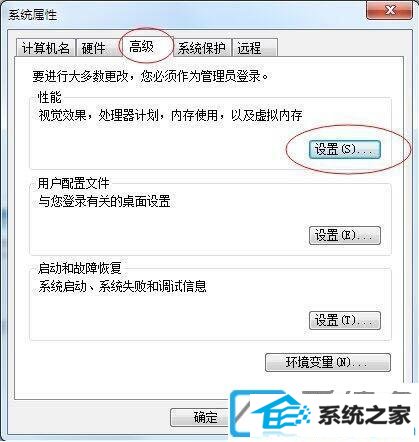Switch to the 计算机名 tab

point(46,48)
